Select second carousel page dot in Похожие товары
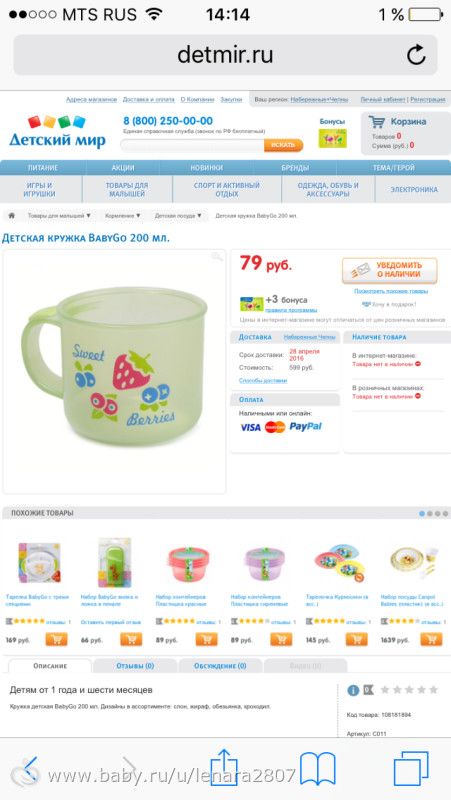This screenshot has height=800, width=451. (x=430, y=514)
